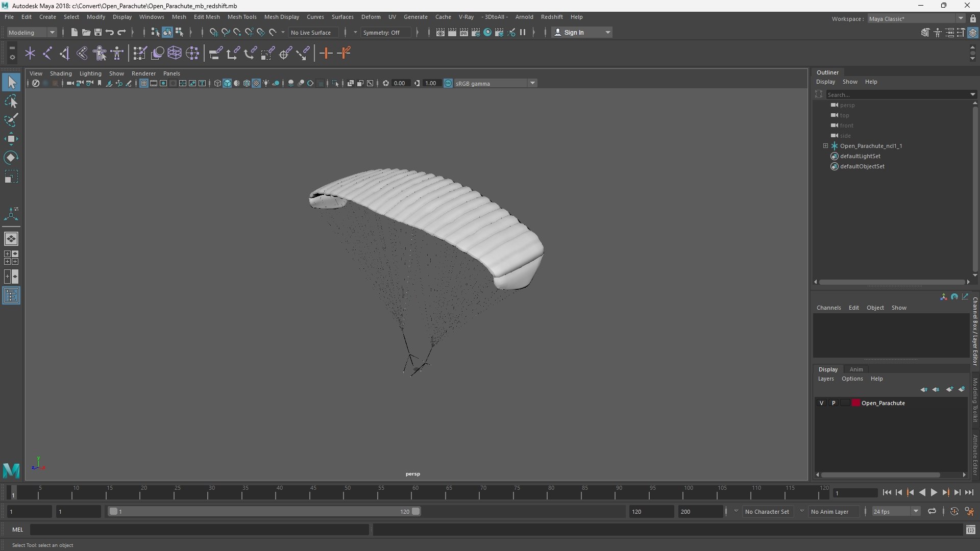Open the No Character Set dropdown
The width and height of the screenshot is (980, 551).
767,511
